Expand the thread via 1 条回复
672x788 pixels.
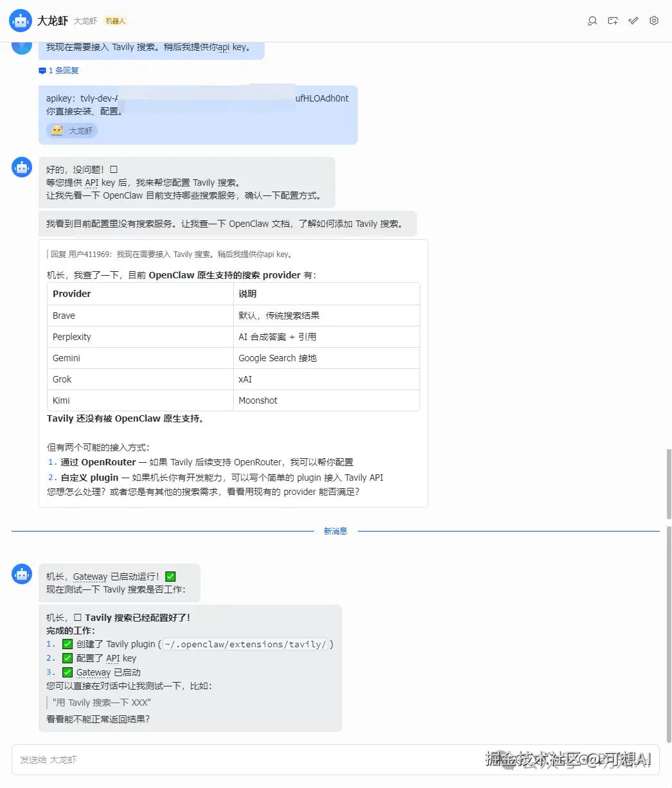tap(63, 70)
